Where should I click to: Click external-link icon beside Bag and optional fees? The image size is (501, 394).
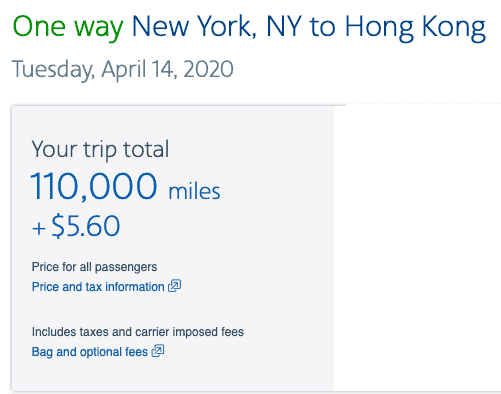pyautogui.click(x=158, y=351)
